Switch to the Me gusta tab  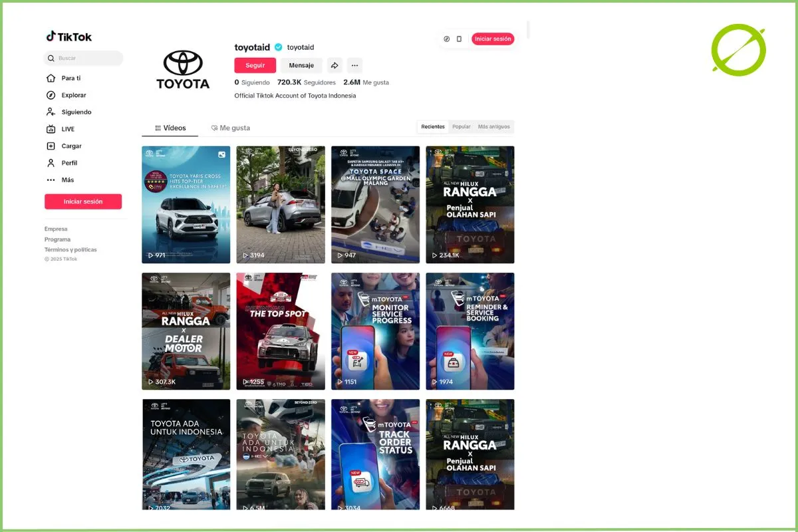(230, 128)
